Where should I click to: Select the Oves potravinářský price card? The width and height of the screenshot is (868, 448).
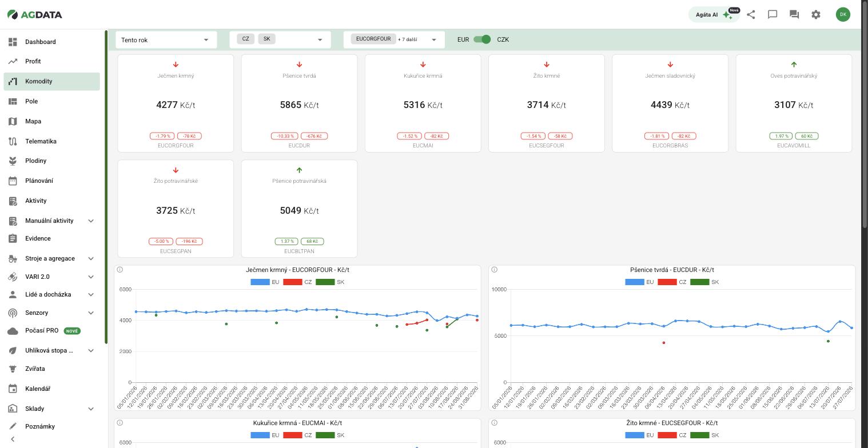pyautogui.click(x=794, y=103)
